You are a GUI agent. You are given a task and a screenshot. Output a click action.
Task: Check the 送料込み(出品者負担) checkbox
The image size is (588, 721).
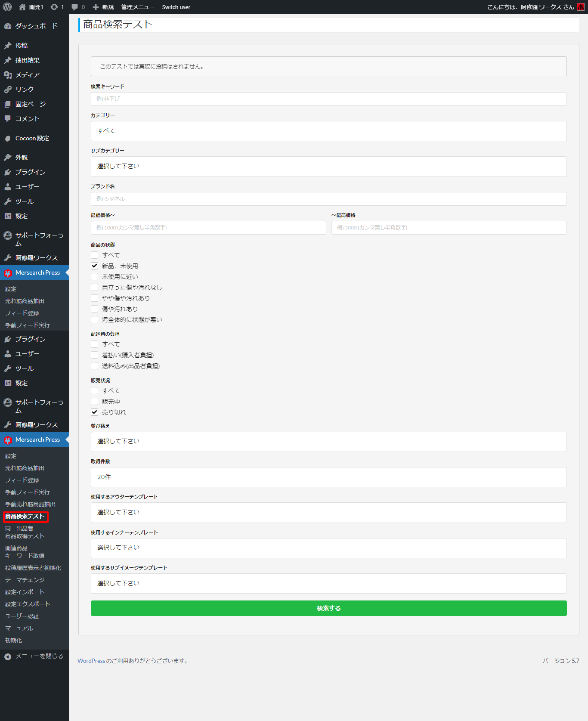[95, 366]
